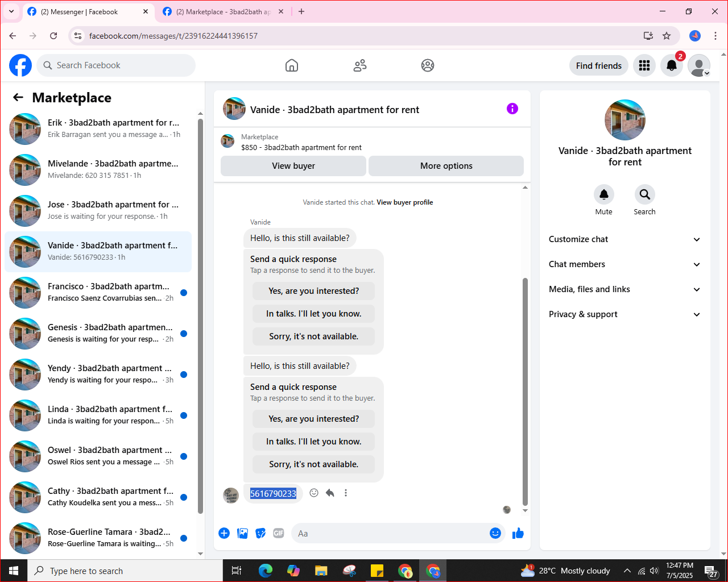Open a new browser tab
Viewport: 728px width, 582px height.
301,11
